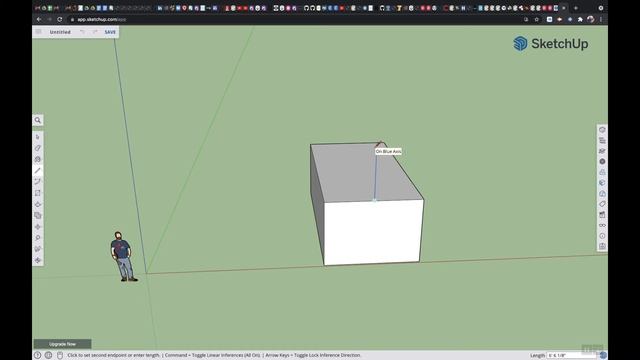The width and height of the screenshot is (640, 360).
Task: Redo the last undone action
Action: coord(95,32)
